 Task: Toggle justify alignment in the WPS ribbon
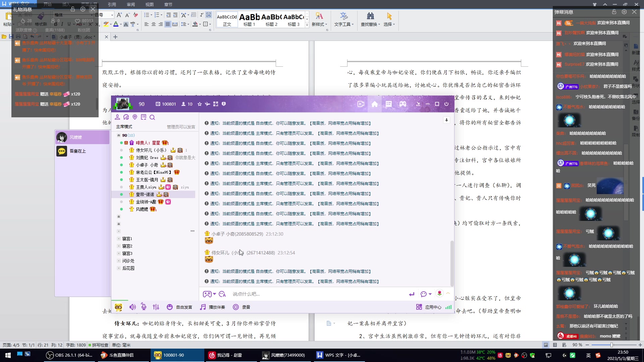(168, 24)
